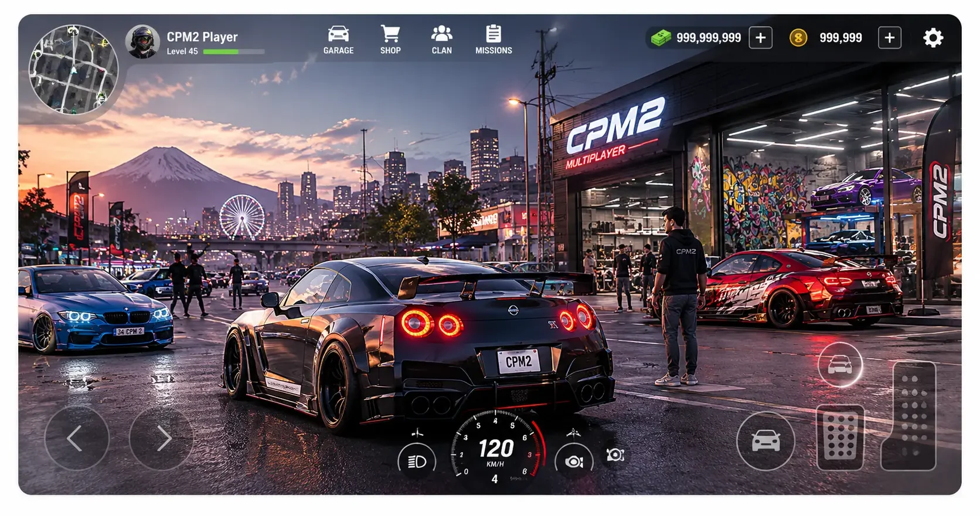Click the CPM2 license plate on black car
Image resolution: width=980 pixels, height=516 pixels.
(x=519, y=361)
